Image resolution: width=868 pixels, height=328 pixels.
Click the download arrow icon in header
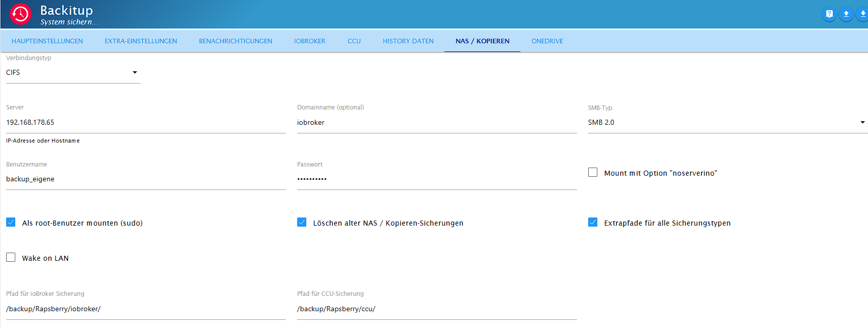tap(862, 14)
